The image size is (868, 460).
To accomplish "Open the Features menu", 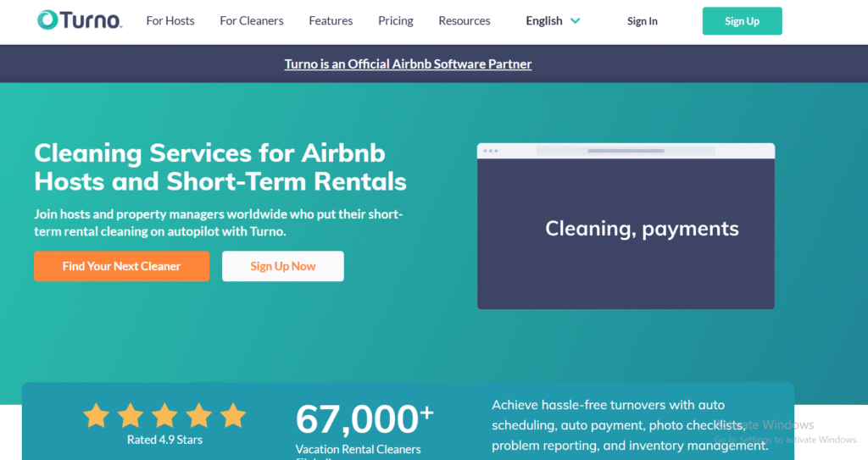I will click(331, 21).
